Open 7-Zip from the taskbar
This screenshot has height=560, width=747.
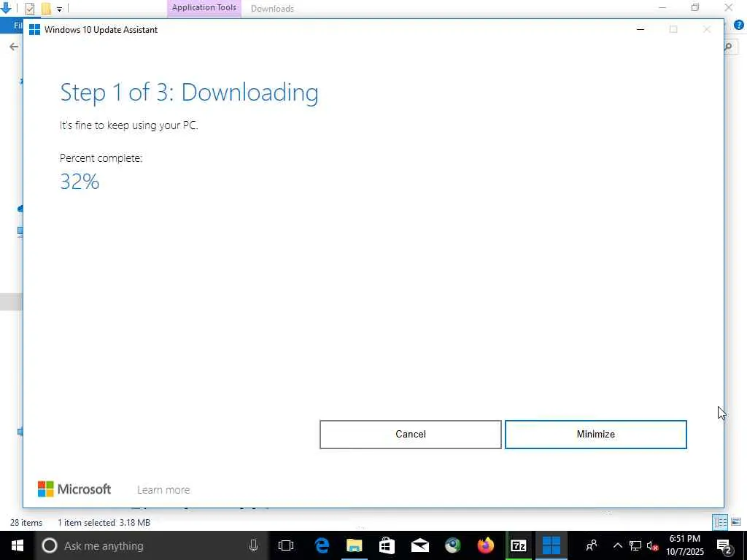[x=519, y=545]
